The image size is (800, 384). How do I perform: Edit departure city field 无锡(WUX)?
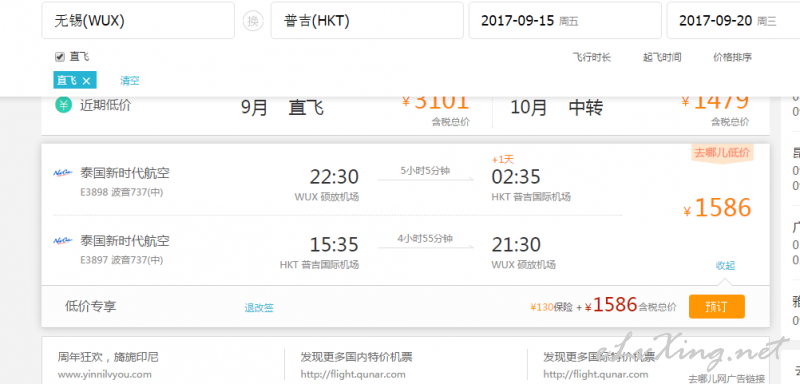(138, 20)
